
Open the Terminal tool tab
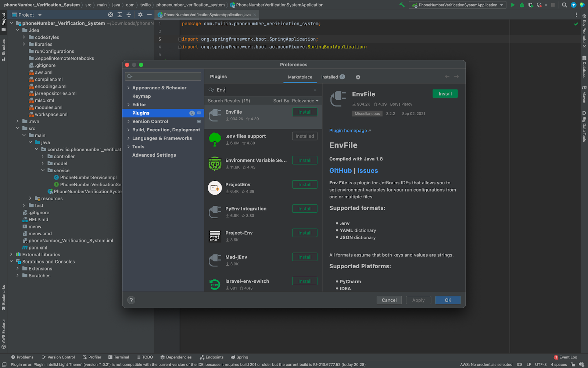click(x=119, y=357)
